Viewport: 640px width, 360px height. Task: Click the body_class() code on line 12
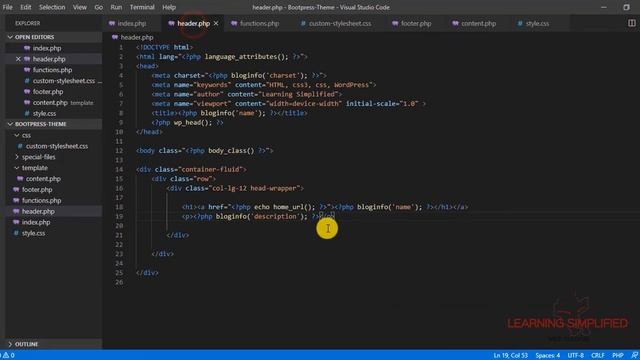click(231, 151)
